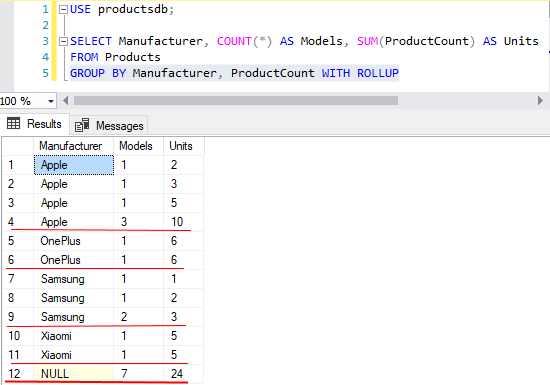Click the Units cell showing 24
Viewport: 550px width, 385px height.
coord(183,373)
